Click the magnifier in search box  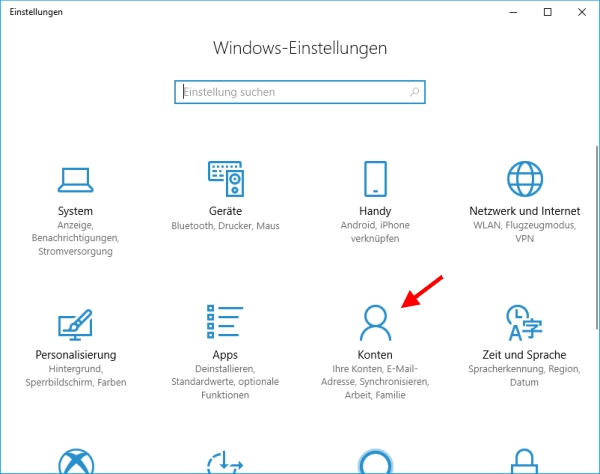pos(414,92)
